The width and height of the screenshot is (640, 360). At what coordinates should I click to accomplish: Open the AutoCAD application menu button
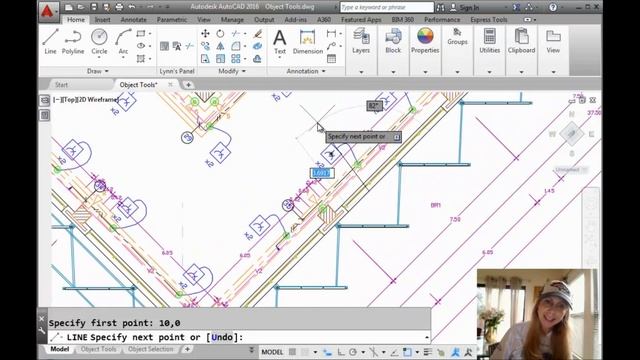pyautogui.click(x=48, y=11)
